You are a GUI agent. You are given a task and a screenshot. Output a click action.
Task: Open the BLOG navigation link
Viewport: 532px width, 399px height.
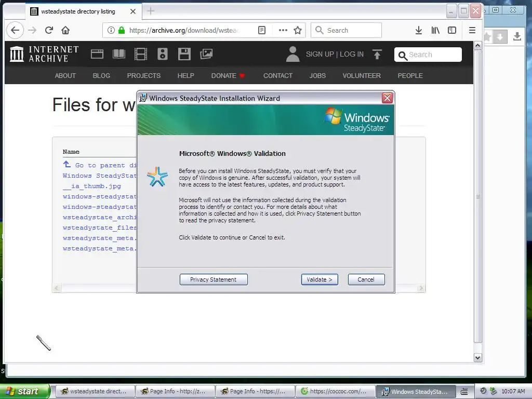coord(101,76)
